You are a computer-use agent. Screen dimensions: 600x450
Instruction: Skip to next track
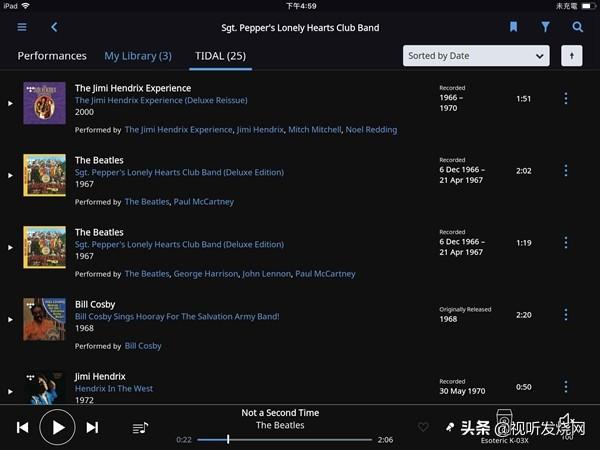[92, 427]
